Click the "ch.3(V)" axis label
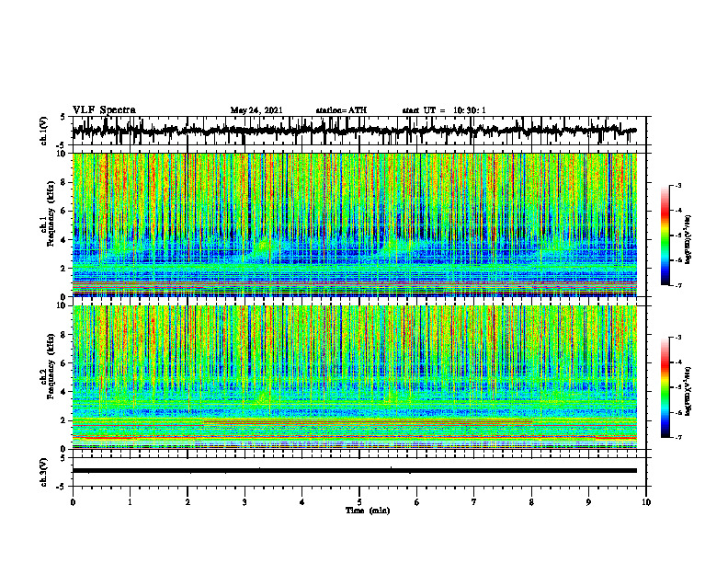 tap(44, 472)
